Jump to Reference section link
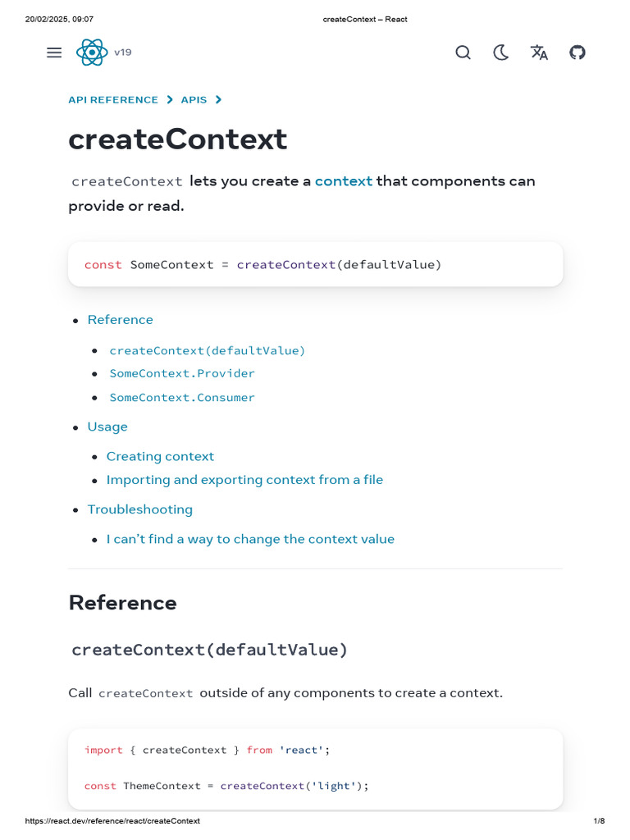Viewport: 630px width, 840px height. coord(120,320)
